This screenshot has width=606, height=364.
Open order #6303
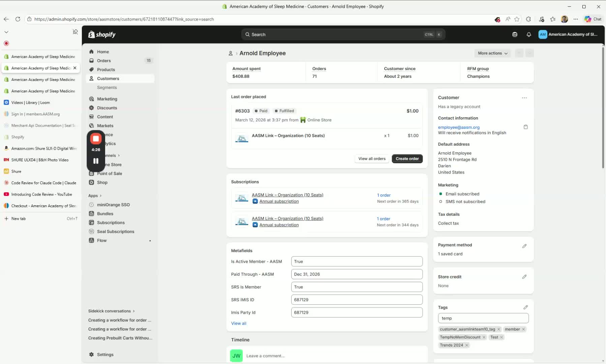point(242,111)
